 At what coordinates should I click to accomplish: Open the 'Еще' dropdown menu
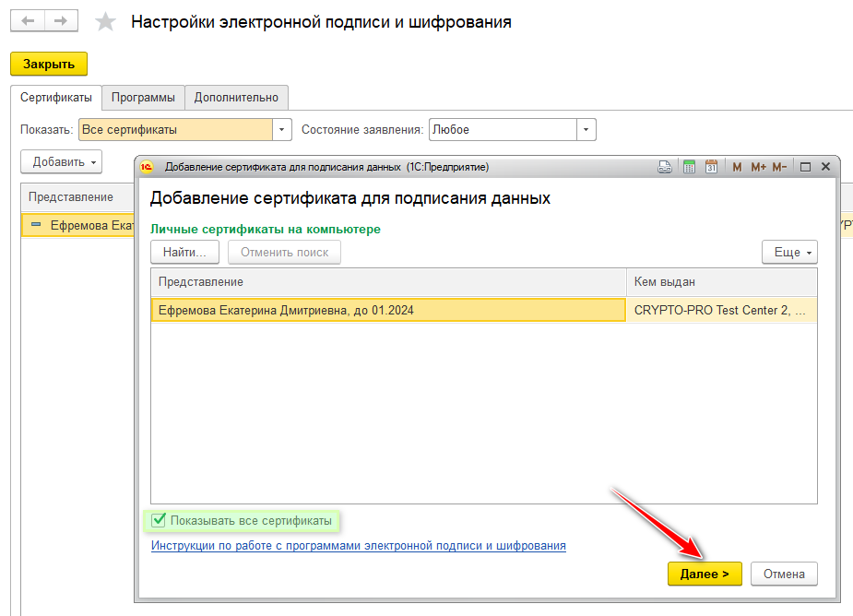point(788,252)
